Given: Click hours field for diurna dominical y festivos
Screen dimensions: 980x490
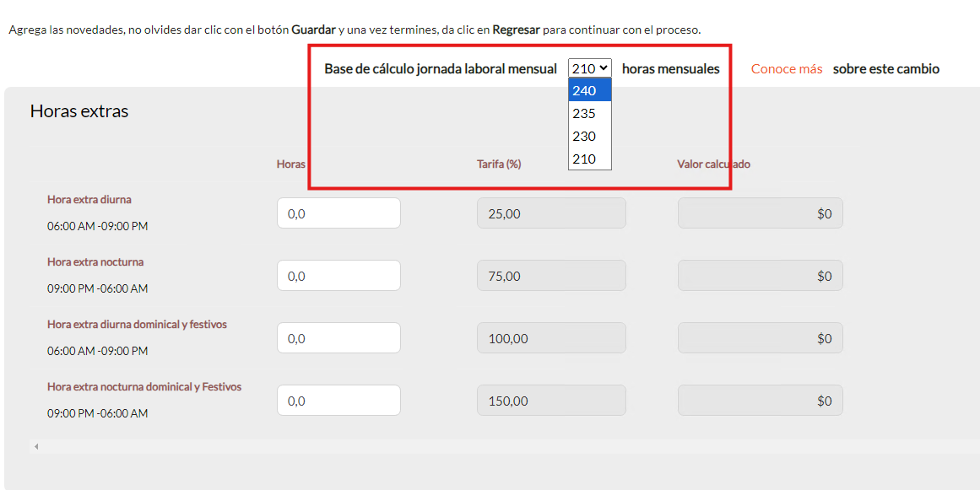Looking at the screenshot, I should point(338,338).
